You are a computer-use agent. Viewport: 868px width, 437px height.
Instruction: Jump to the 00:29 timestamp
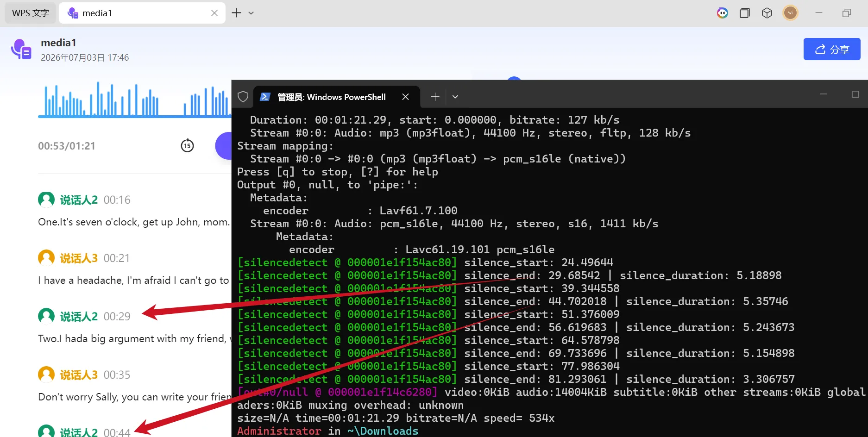(x=117, y=317)
